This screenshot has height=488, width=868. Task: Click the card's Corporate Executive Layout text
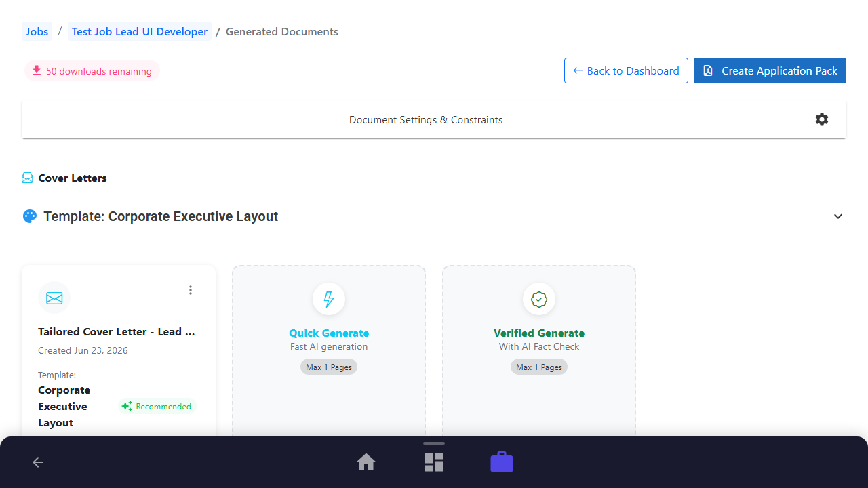(64, 407)
